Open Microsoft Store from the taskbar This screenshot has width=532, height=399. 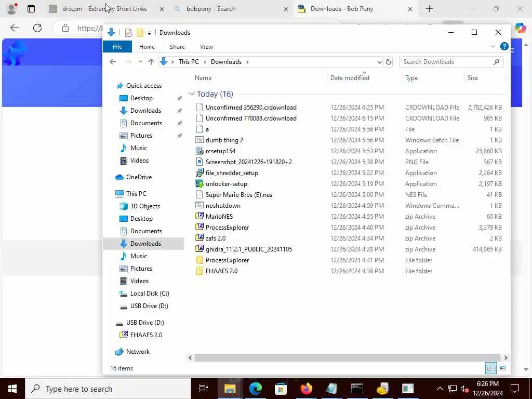click(x=281, y=389)
